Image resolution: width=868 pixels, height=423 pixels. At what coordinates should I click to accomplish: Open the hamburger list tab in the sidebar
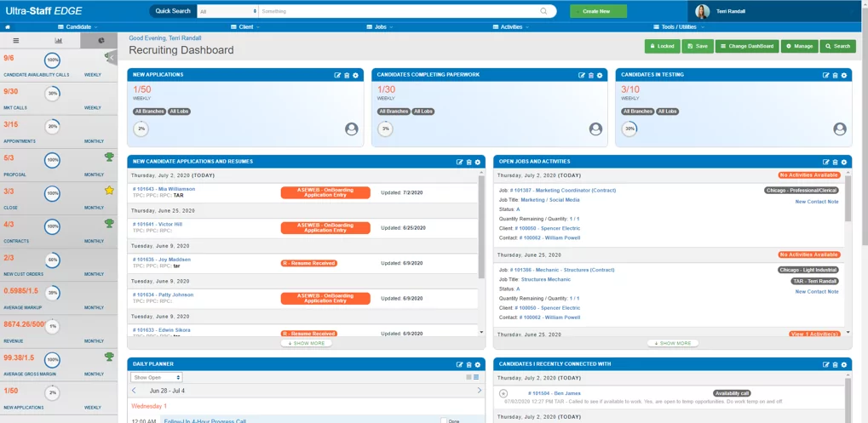click(16, 40)
